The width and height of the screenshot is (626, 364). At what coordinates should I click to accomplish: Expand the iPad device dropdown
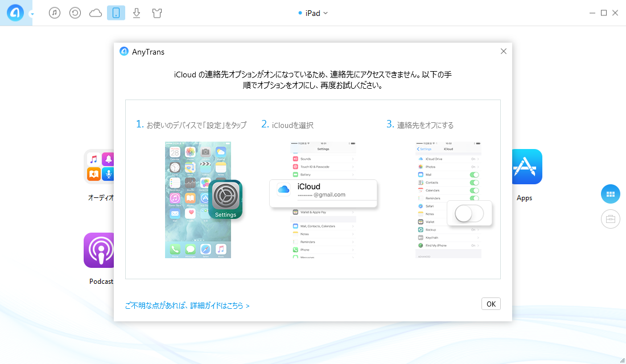(x=314, y=13)
